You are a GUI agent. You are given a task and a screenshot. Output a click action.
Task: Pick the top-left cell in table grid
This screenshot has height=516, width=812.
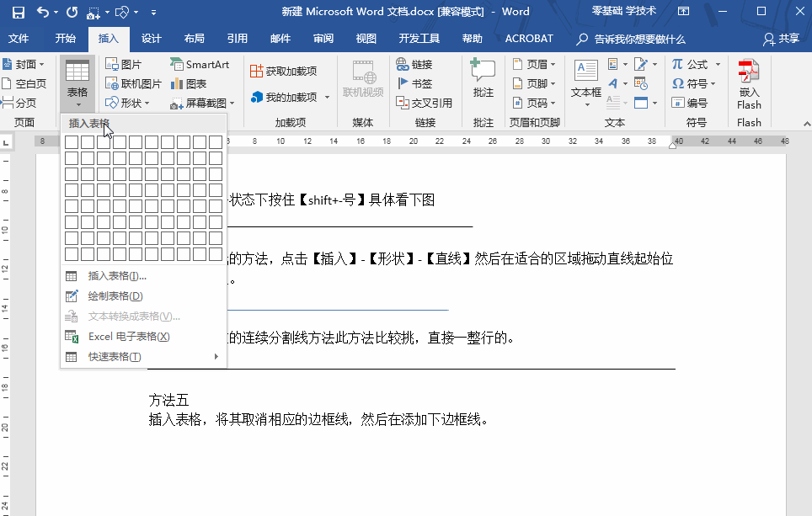pyautogui.click(x=72, y=141)
